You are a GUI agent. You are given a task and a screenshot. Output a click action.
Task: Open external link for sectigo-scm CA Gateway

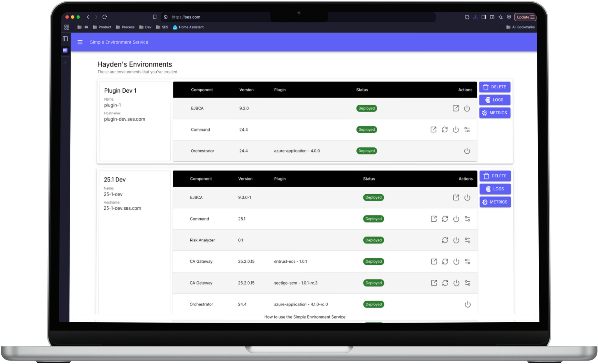[434, 283]
